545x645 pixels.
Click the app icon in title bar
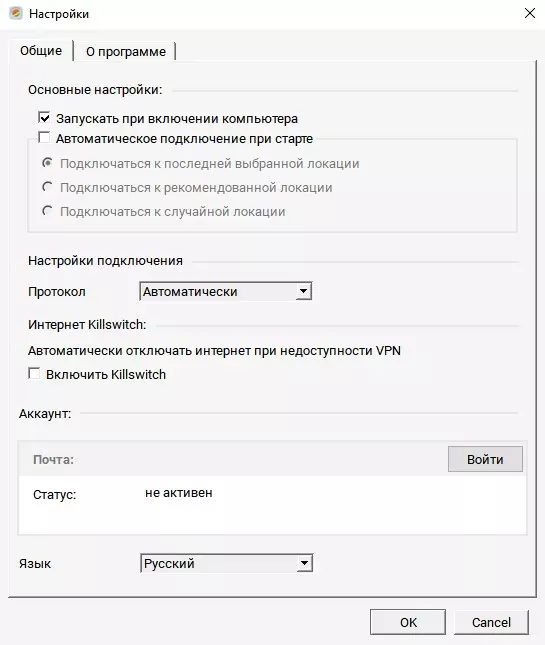[x=16, y=14]
